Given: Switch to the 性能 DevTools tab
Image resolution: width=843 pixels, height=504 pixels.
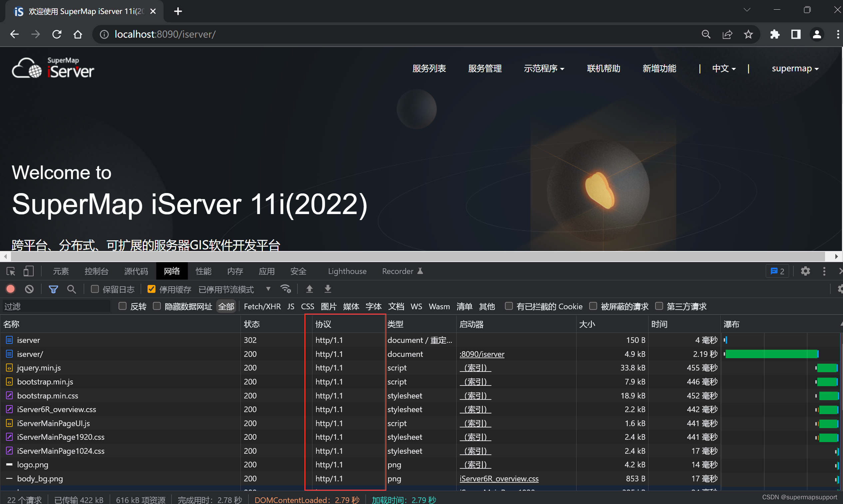Looking at the screenshot, I should (204, 271).
